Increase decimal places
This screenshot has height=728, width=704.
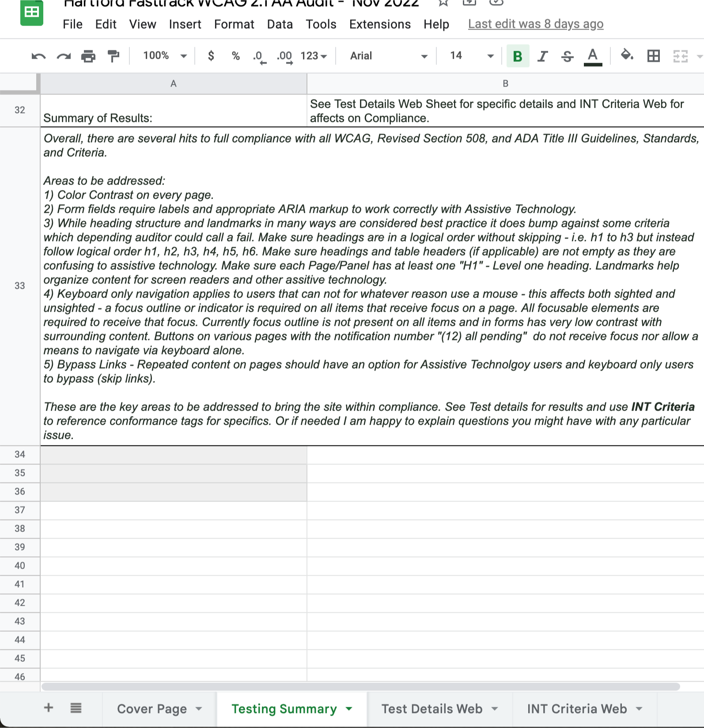coord(285,57)
